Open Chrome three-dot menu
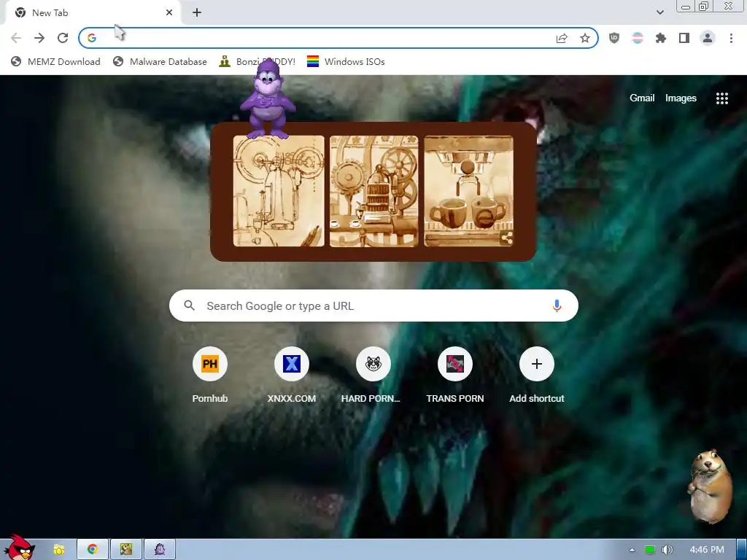This screenshot has width=747, height=560. (x=731, y=38)
